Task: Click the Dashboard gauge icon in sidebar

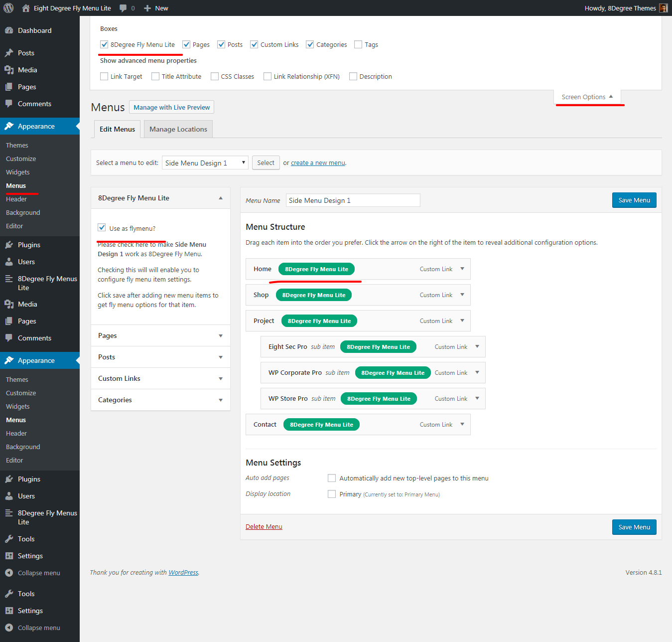Action: [9, 30]
